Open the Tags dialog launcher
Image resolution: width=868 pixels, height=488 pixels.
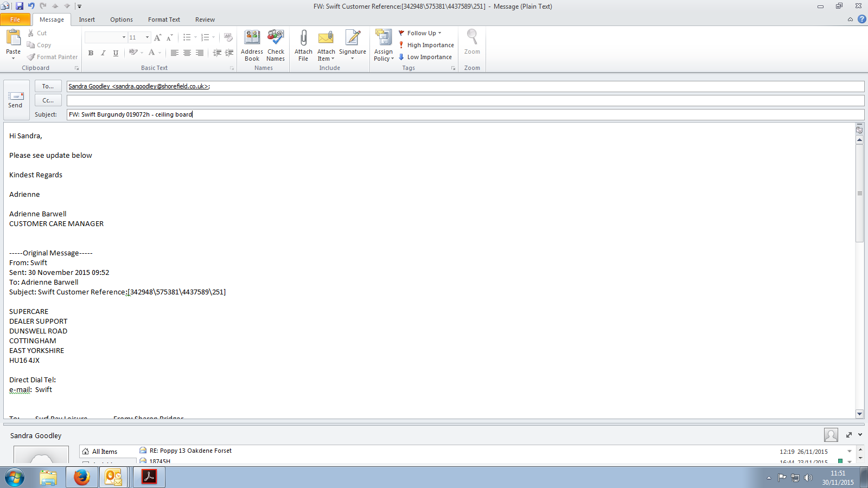click(x=453, y=68)
